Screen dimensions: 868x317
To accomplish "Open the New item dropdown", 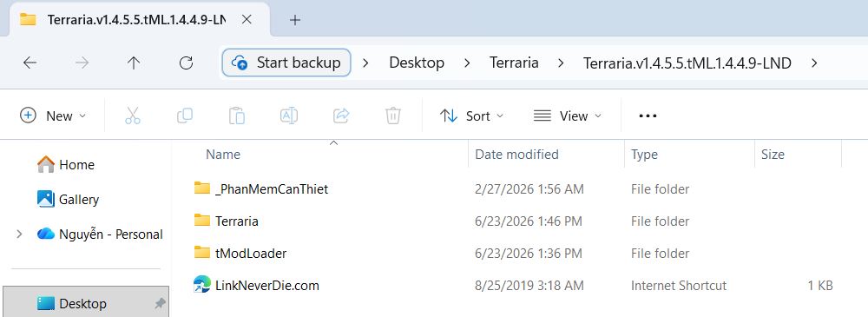I will tap(53, 116).
